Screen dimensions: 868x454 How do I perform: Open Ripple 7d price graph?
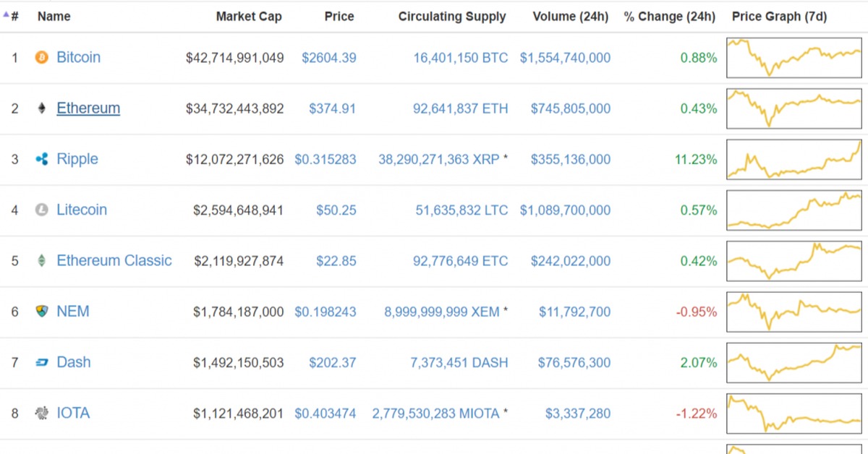coord(794,159)
